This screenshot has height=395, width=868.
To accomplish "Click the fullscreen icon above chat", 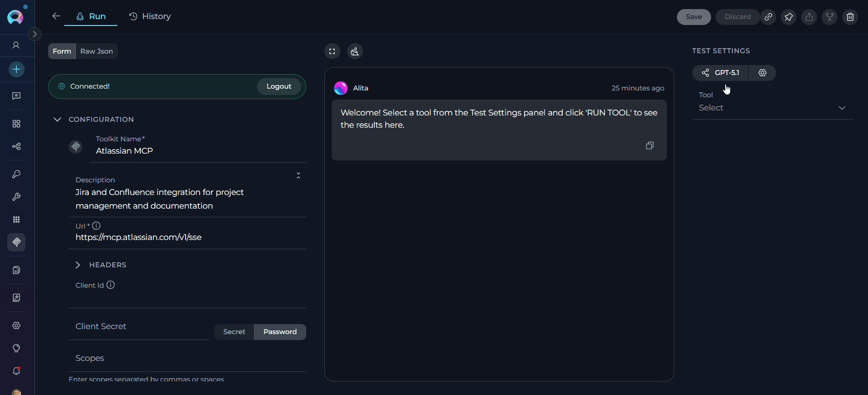I will pos(332,51).
